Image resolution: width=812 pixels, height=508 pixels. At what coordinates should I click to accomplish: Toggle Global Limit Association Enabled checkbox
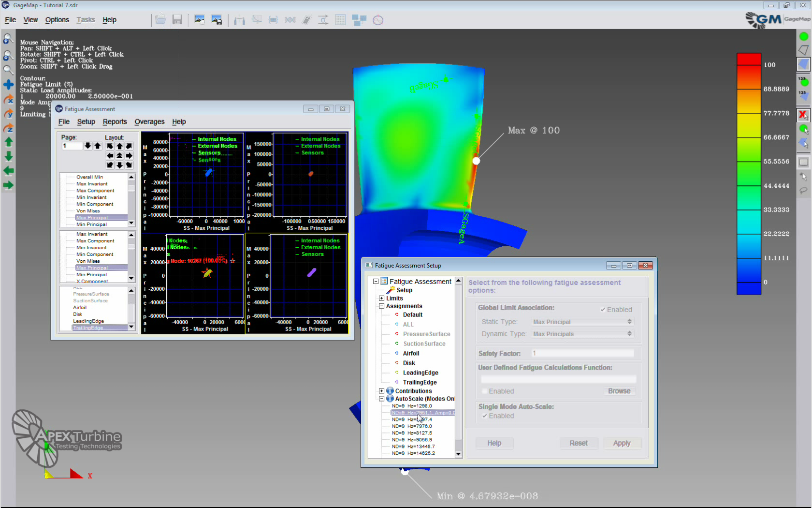(x=603, y=310)
